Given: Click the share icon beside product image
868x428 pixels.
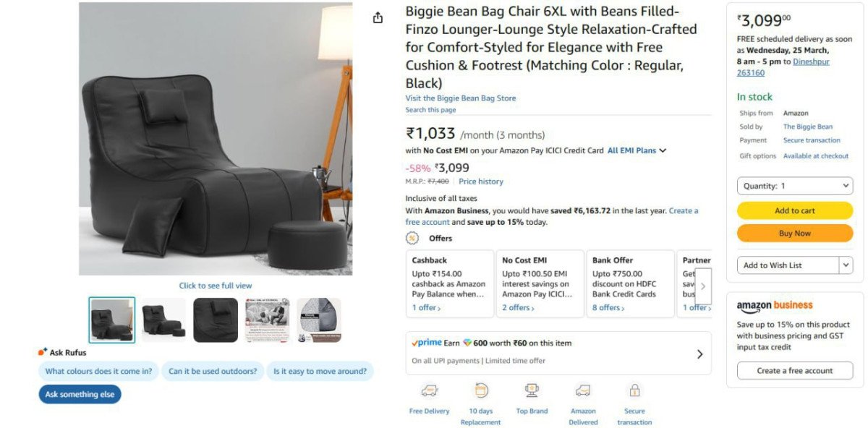Looking at the screenshot, I should pyautogui.click(x=378, y=18).
